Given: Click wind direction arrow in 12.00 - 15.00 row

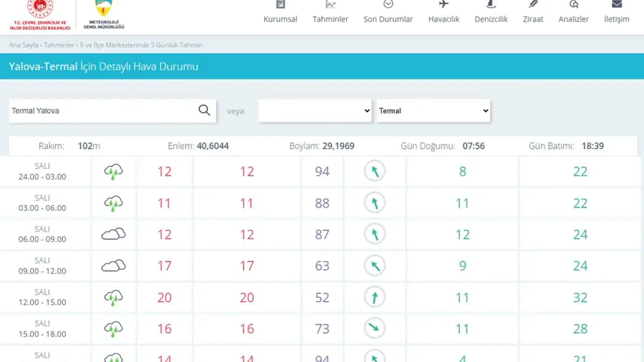Looking at the screenshot, I should point(374,298).
